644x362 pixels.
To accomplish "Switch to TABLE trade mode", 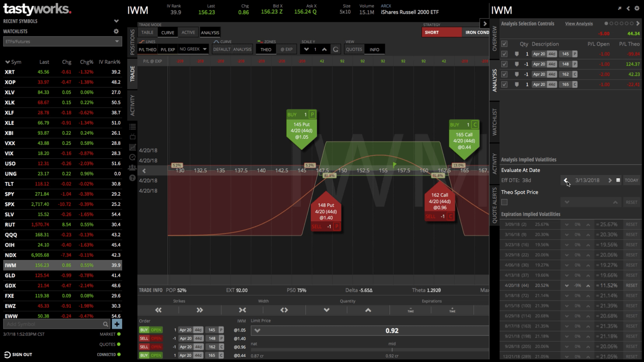I will 147,32.
